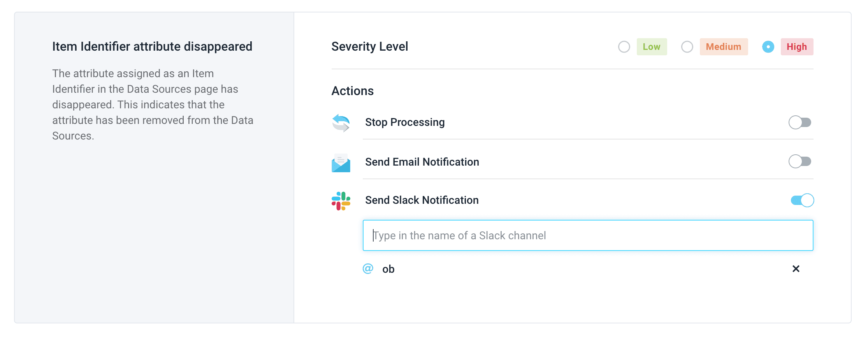Turn on Send Email Notification switch
This screenshot has width=868, height=339.
pos(799,161)
